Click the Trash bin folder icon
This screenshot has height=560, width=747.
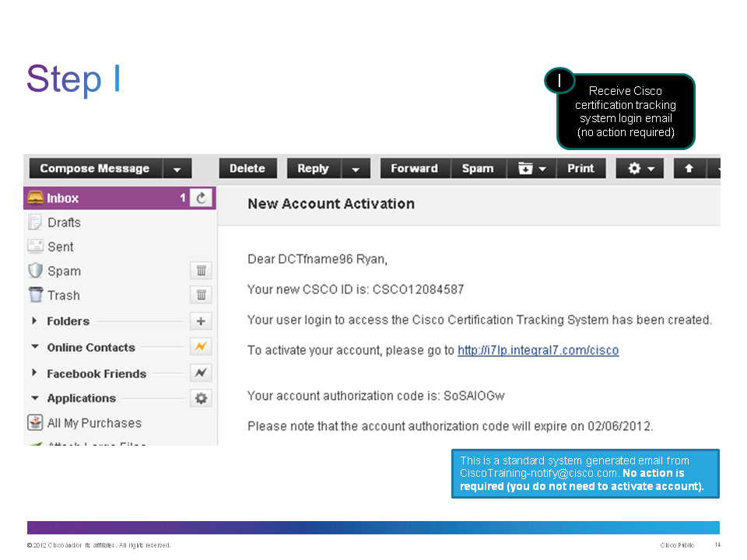click(x=35, y=294)
